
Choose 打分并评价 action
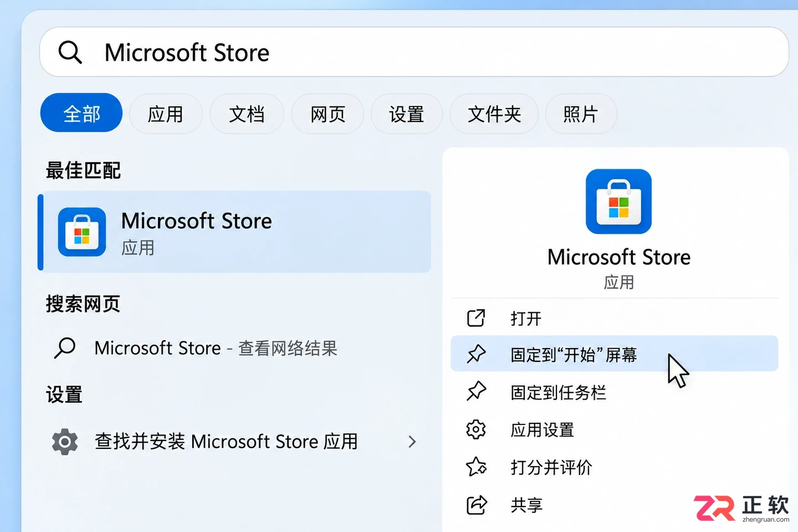(614, 467)
